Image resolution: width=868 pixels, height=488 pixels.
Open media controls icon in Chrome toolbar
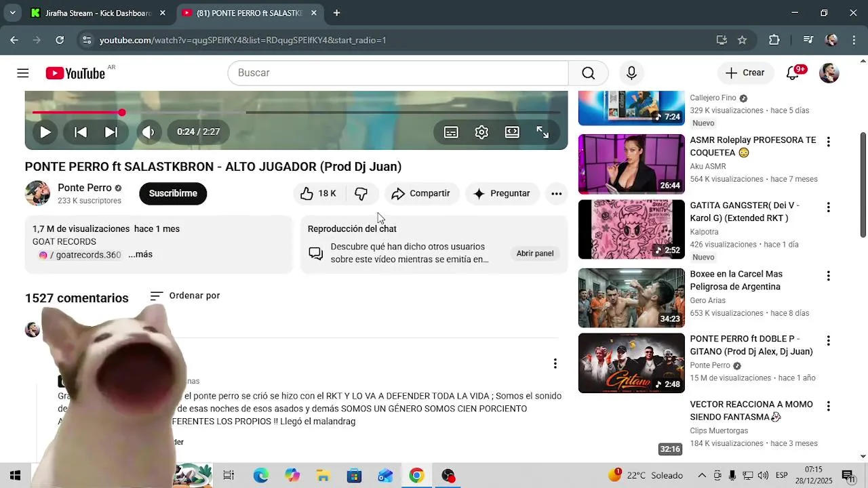(808, 40)
